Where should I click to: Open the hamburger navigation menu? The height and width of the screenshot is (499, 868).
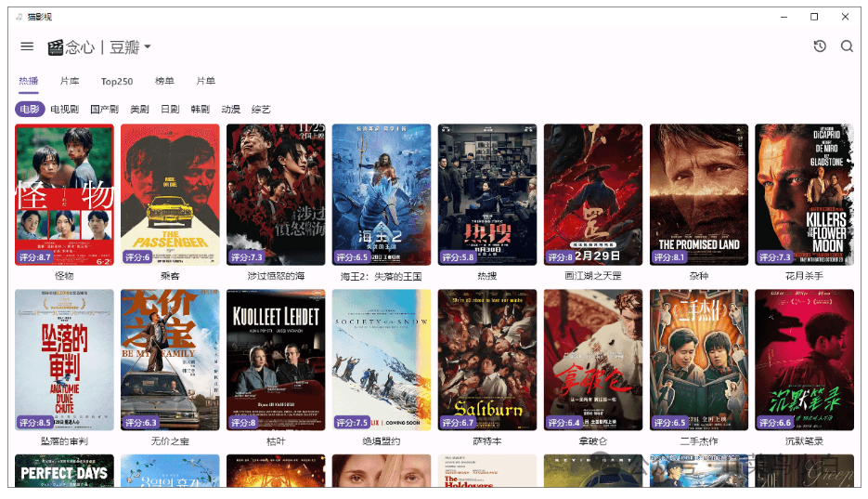tap(27, 46)
